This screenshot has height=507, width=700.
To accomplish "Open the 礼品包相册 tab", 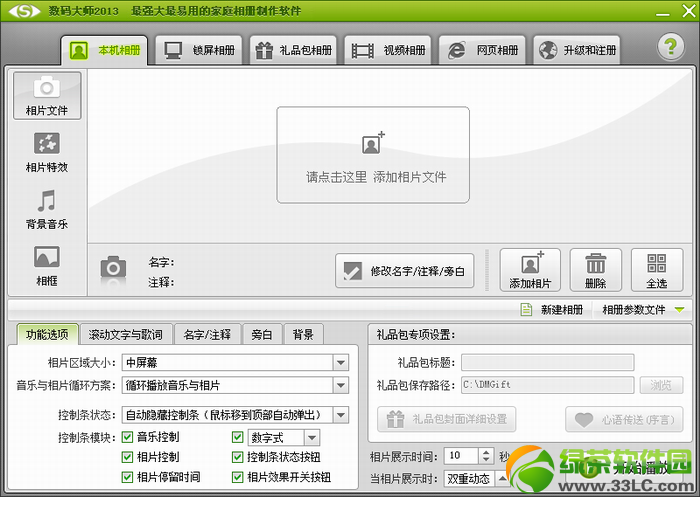I will click(x=293, y=50).
